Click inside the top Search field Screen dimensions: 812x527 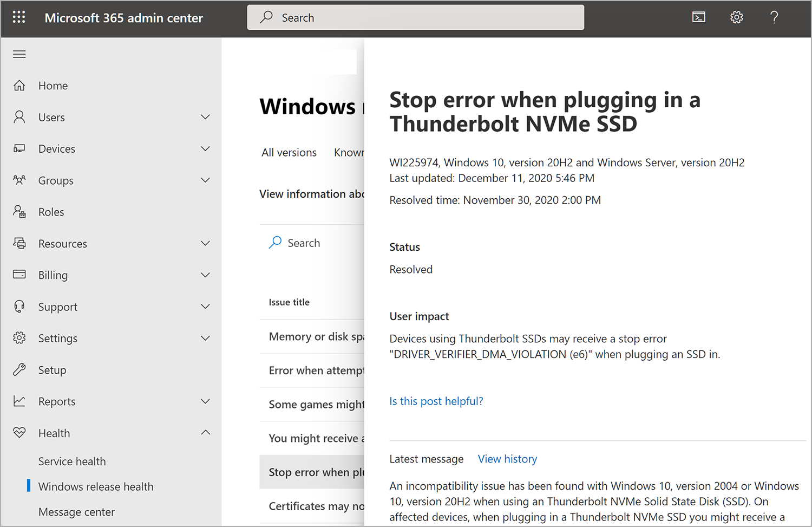click(x=415, y=17)
